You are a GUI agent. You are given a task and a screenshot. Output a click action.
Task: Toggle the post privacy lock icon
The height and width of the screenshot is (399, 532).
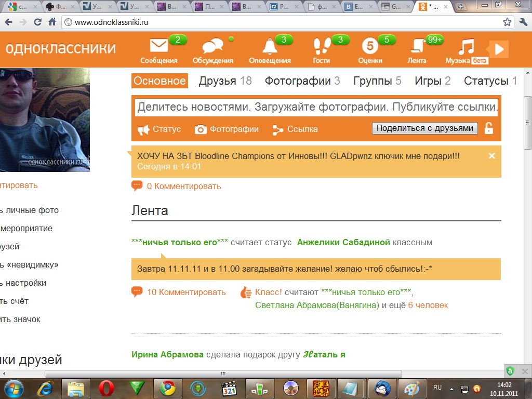[x=488, y=128]
